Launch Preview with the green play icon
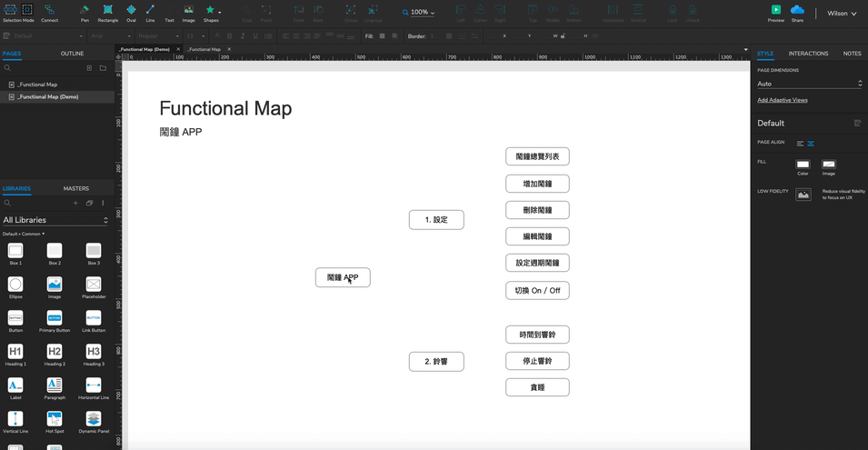 coord(775,13)
